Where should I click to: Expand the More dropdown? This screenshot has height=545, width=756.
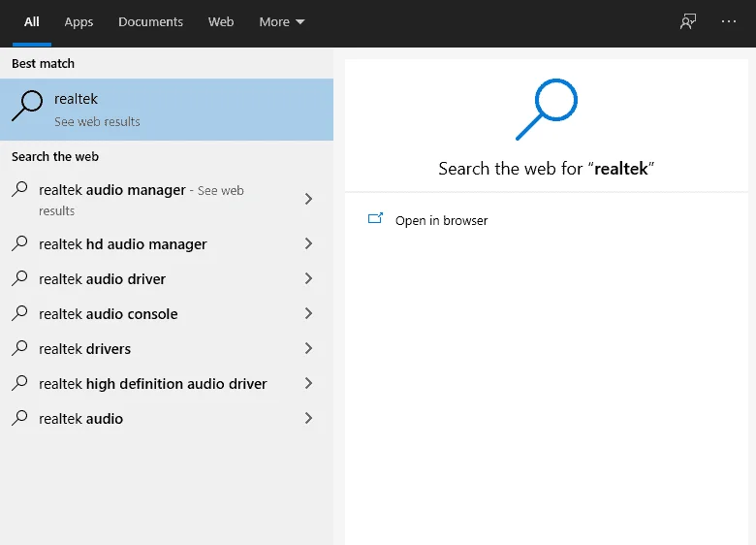pos(282,22)
